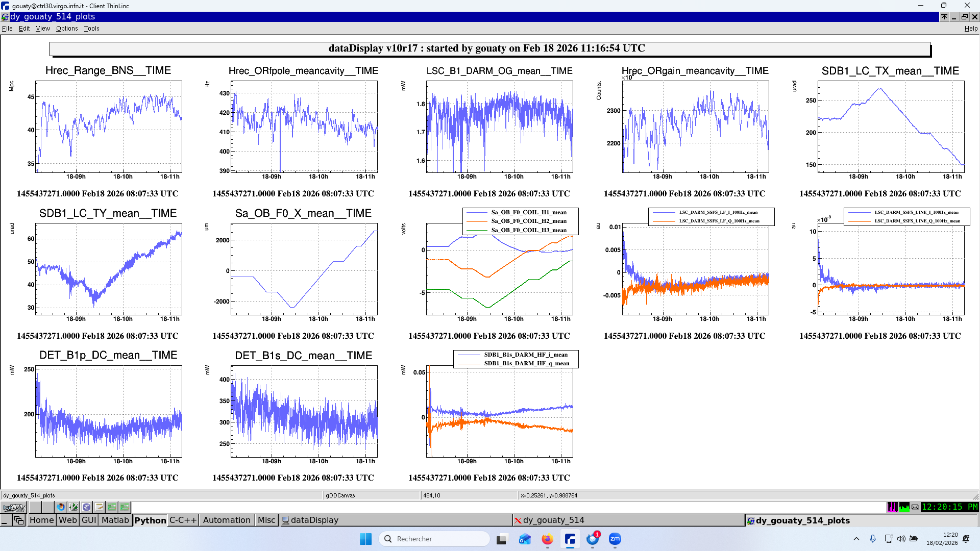
Task: Switch to Automation workspace tab
Action: click(226, 520)
